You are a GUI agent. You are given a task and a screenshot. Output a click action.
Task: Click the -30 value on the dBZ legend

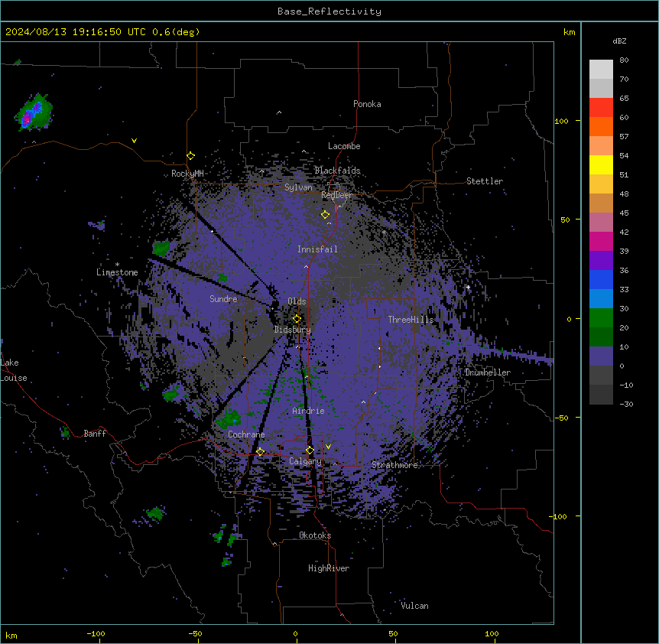626,405
